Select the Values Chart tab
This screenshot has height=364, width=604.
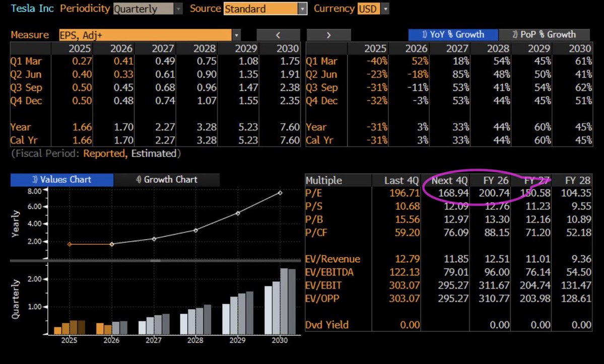click(x=62, y=180)
